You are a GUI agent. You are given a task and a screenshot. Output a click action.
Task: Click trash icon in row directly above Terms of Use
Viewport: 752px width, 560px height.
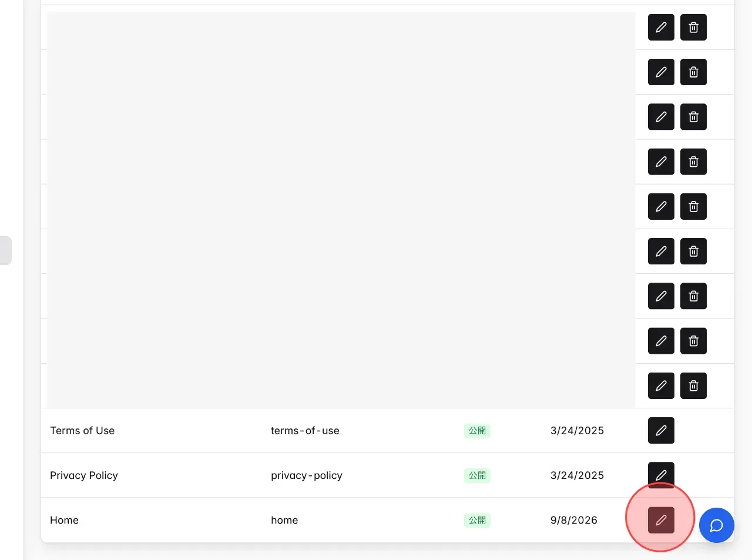tap(693, 386)
